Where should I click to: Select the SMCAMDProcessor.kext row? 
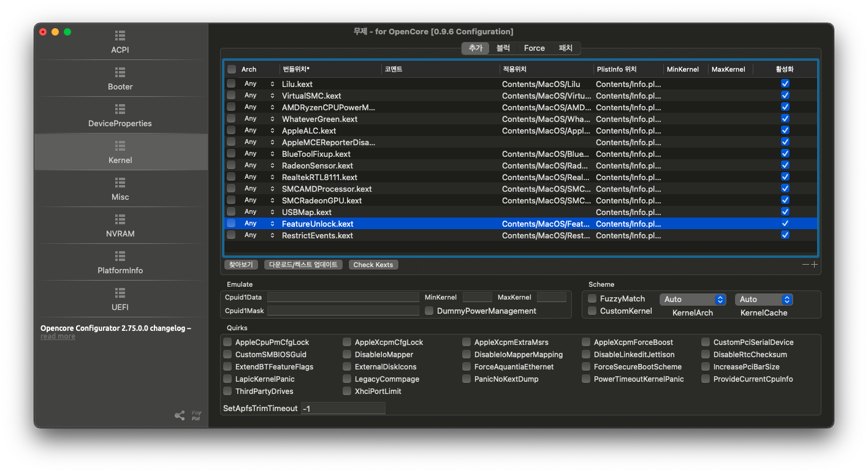520,189
